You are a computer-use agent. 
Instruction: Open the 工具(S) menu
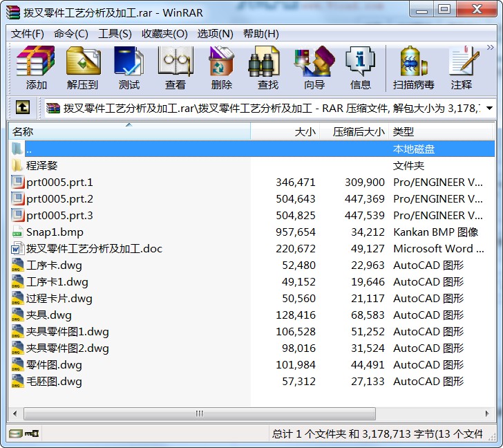click(x=115, y=34)
